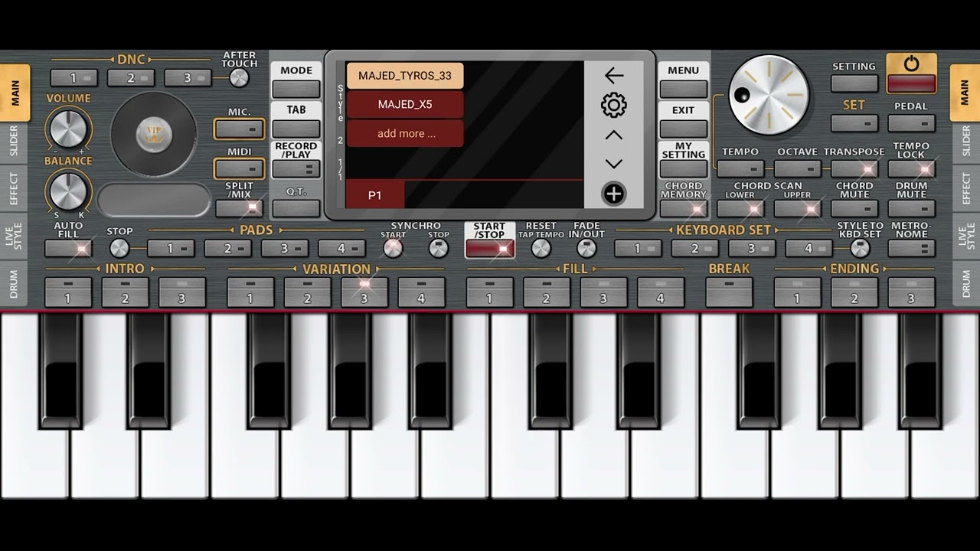
Task: Toggle SPLIT/MIX button
Action: click(240, 208)
